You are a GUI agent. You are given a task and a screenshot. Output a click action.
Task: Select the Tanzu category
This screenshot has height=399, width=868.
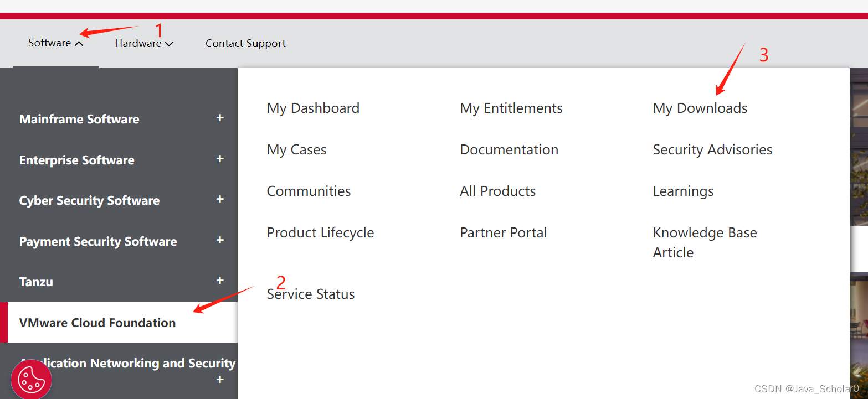click(36, 282)
